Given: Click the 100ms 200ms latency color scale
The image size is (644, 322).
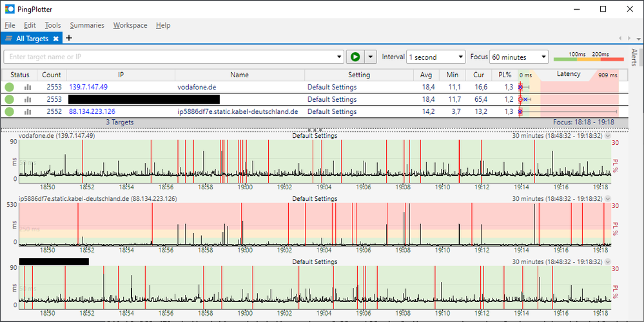Looking at the screenshot, I should tap(588, 57).
